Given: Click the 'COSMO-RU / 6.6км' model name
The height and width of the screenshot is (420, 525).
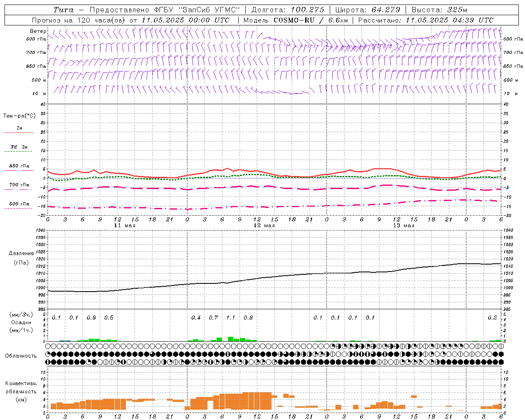Looking at the screenshot, I should coord(310,20).
